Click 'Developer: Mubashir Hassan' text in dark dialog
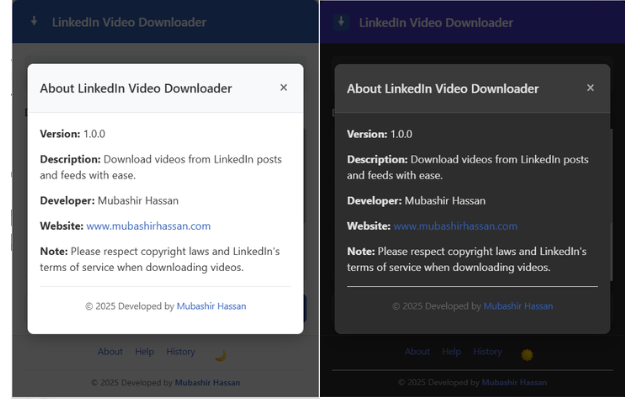 click(x=416, y=200)
